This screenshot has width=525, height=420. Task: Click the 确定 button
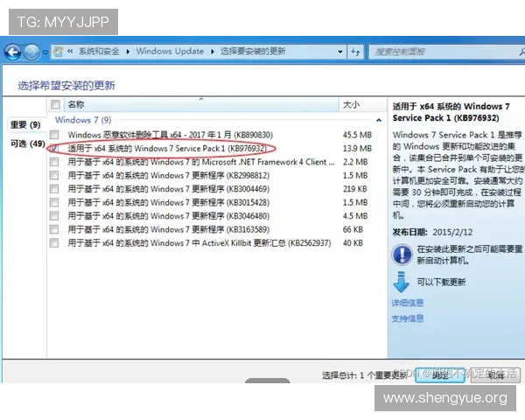(x=440, y=375)
